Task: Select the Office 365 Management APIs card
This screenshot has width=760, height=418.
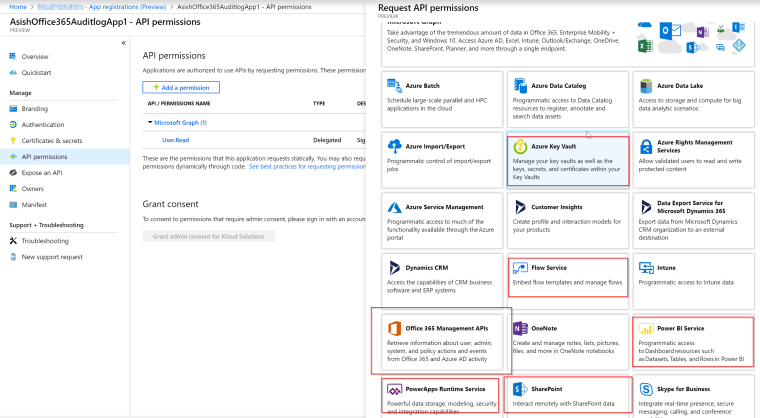Action: 442,343
